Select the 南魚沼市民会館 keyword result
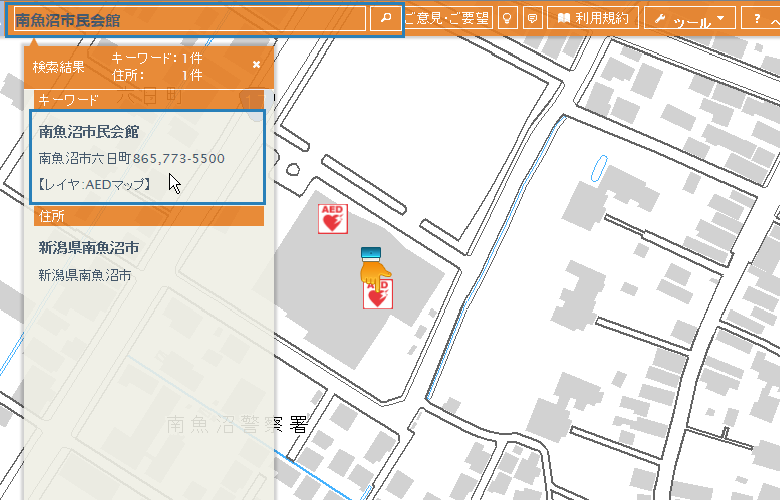Viewport: 780px width, 500px height. [147, 157]
